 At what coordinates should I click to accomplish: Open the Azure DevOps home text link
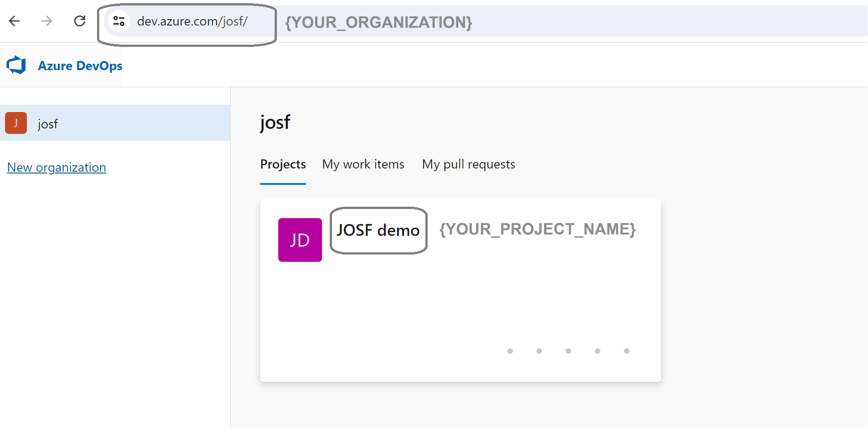[80, 66]
